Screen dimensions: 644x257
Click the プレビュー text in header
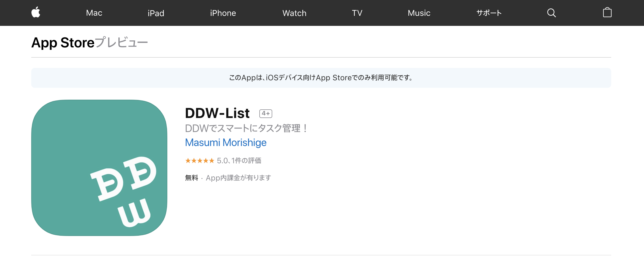tap(121, 43)
